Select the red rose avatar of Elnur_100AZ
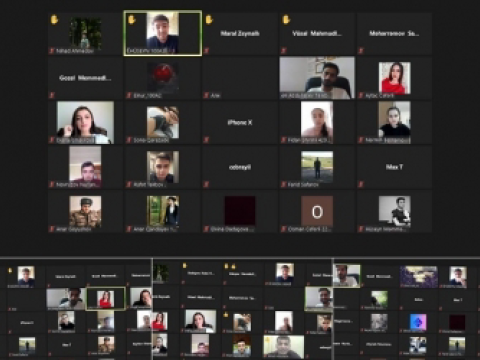 (x=163, y=77)
